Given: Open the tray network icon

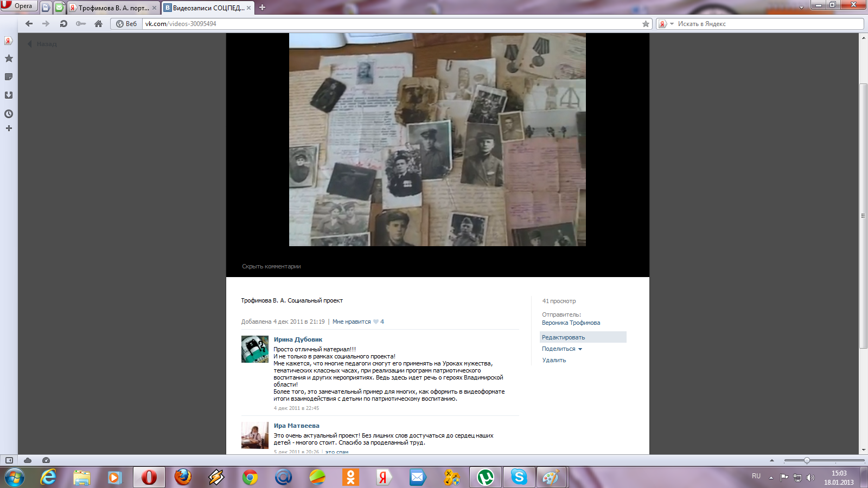Looking at the screenshot, I should pos(797,477).
